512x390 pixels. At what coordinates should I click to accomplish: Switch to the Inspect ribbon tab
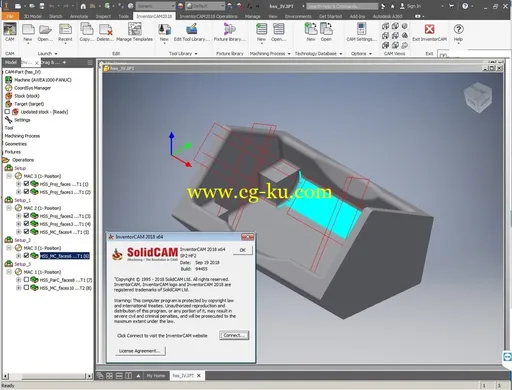[x=103, y=16]
